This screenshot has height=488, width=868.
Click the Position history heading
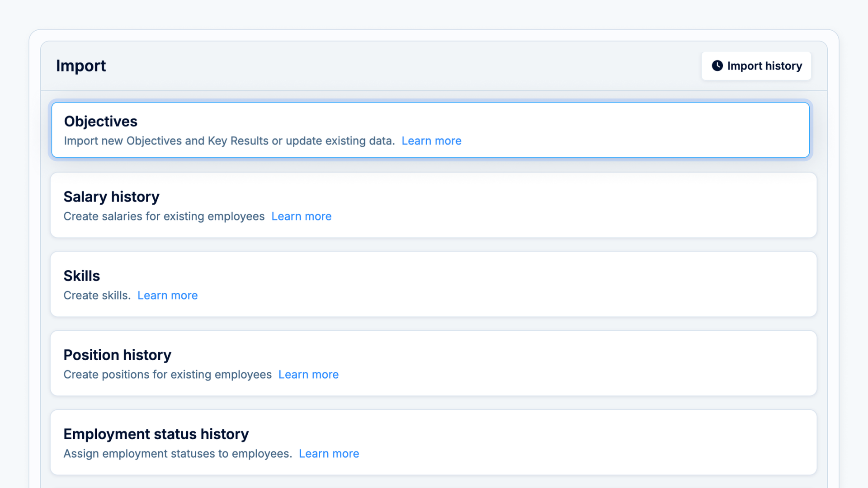coord(117,355)
